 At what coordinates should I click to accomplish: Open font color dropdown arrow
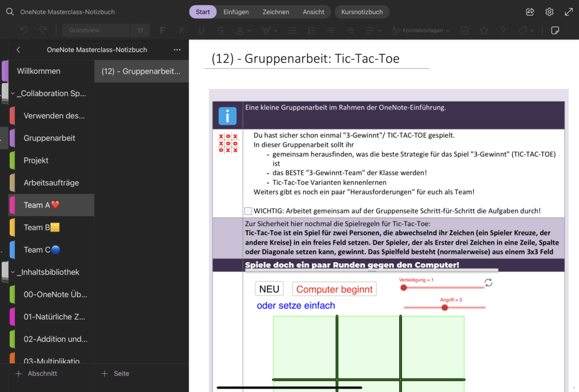click(x=249, y=31)
